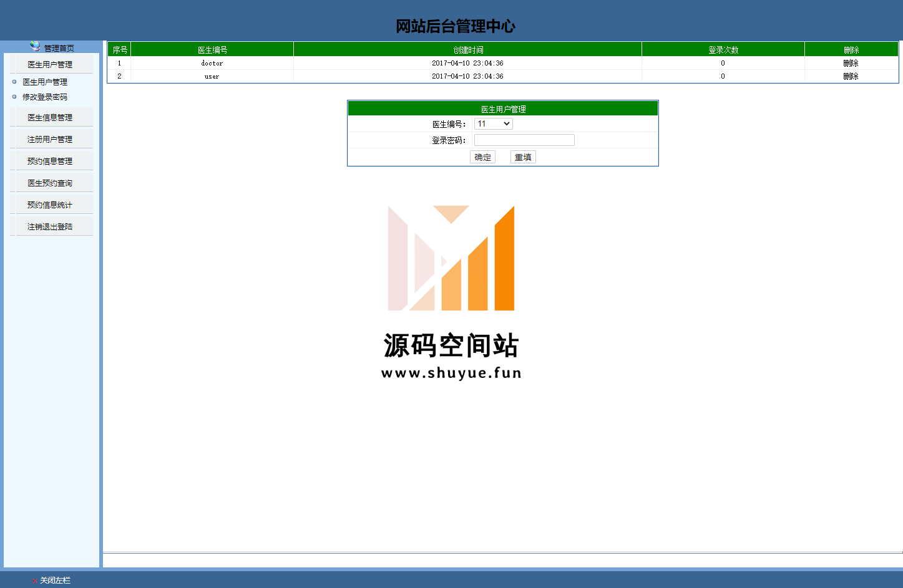Screen dimensions: 903x588
Task: Expand the 医生预约查询 sidebar section
Action: point(50,183)
